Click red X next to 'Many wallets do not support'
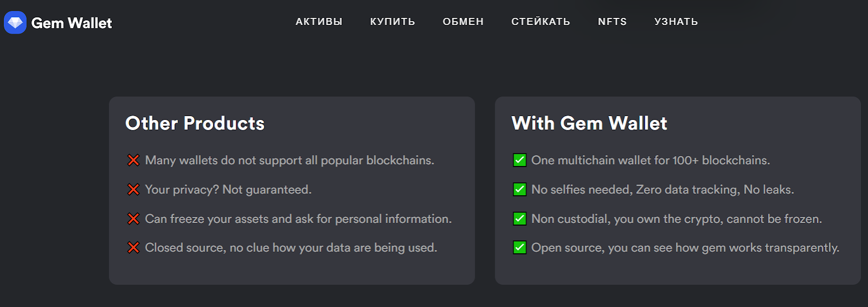This screenshot has height=307, width=868. (x=133, y=160)
